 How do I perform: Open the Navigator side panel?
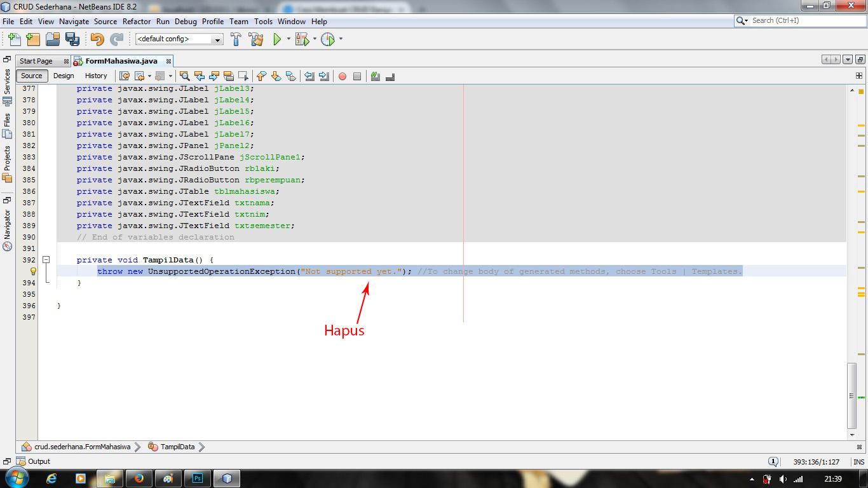click(x=7, y=230)
